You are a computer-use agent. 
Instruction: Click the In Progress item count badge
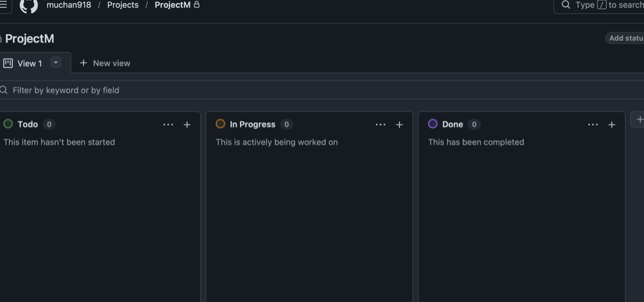coord(287,124)
